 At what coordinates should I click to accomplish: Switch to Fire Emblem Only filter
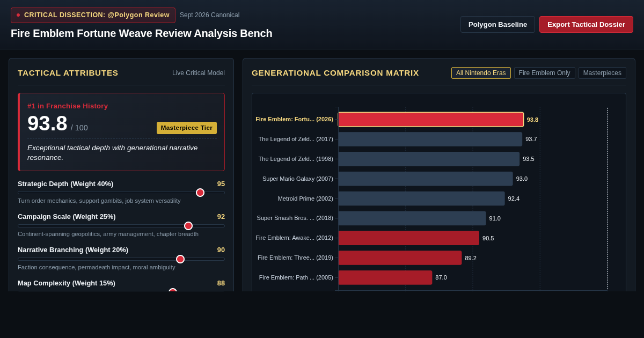544,73
